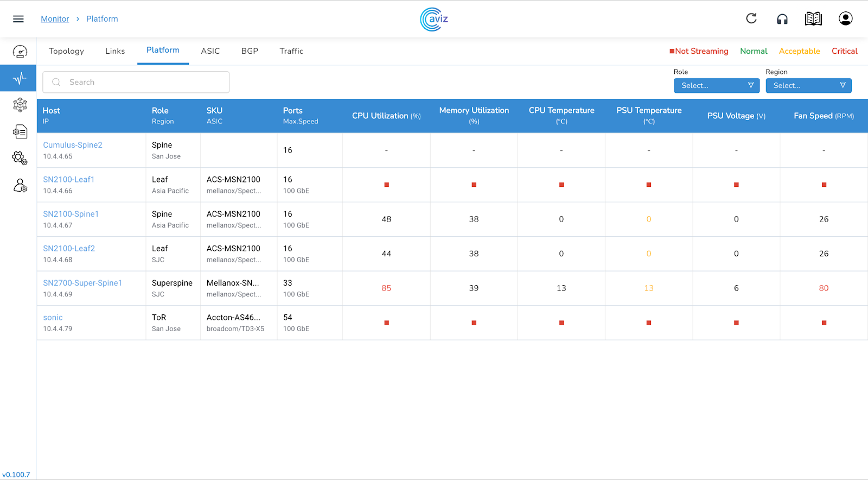Click SN2100-Leaf2 CPU utilization value 44
This screenshot has width=868, height=480.
coord(386,254)
